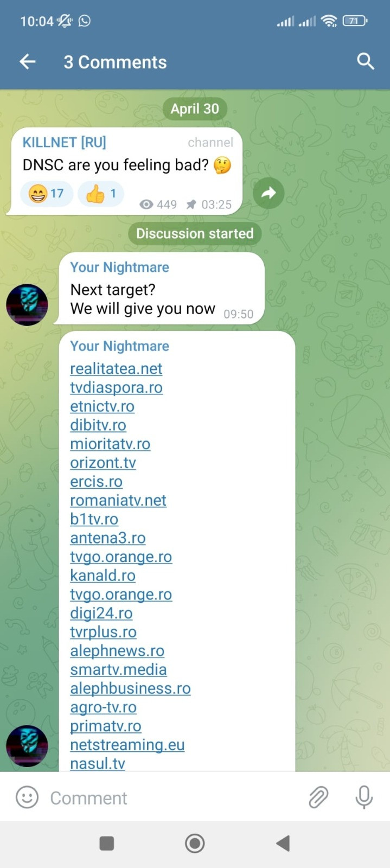Tap the back arrow in header
The image size is (390, 868).
point(27,62)
